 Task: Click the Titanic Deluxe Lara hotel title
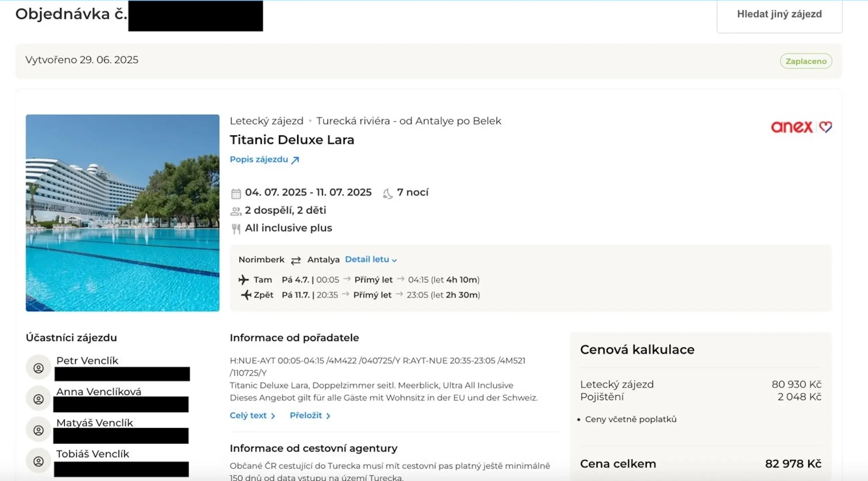click(292, 140)
